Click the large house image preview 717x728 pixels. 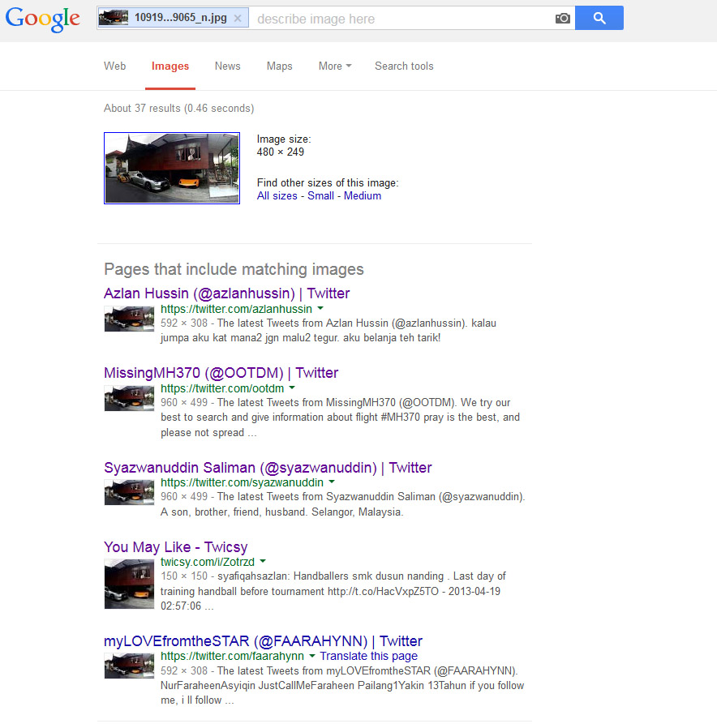(x=172, y=168)
